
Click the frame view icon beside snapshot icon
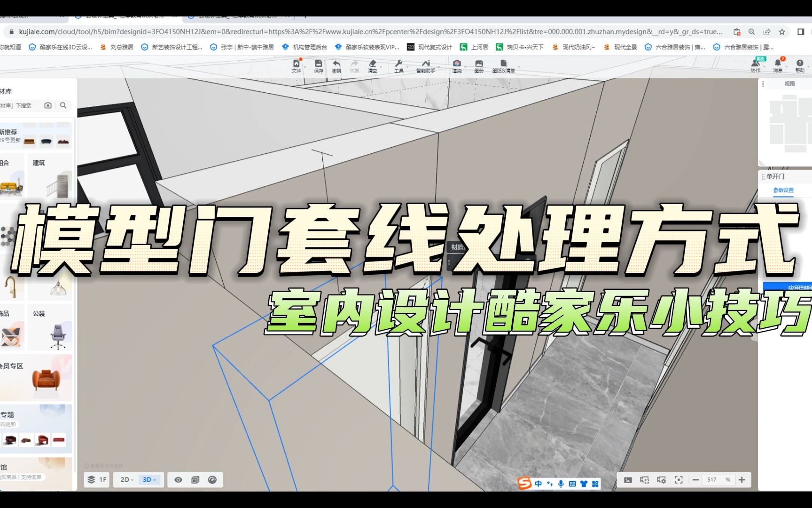[x=645, y=480]
